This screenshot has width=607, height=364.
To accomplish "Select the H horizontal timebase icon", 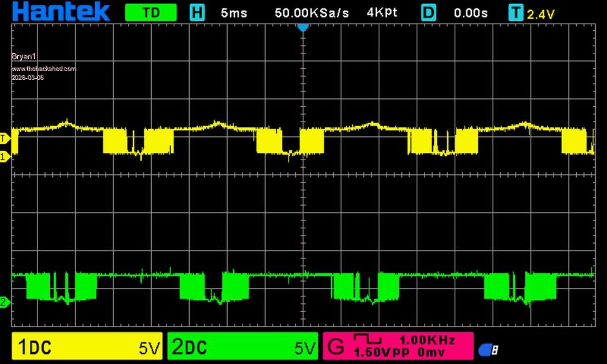I will [197, 12].
